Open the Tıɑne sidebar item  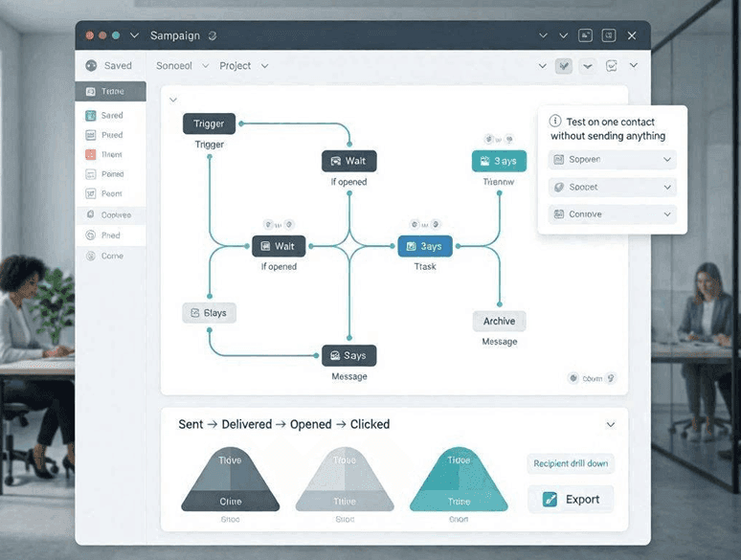111,91
